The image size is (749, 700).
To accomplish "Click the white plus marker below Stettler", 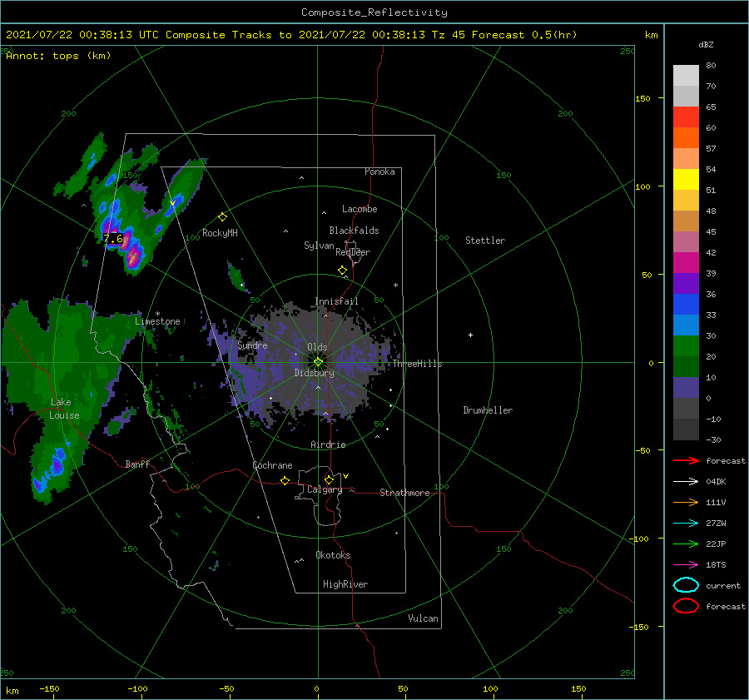I will click(x=470, y=335).
